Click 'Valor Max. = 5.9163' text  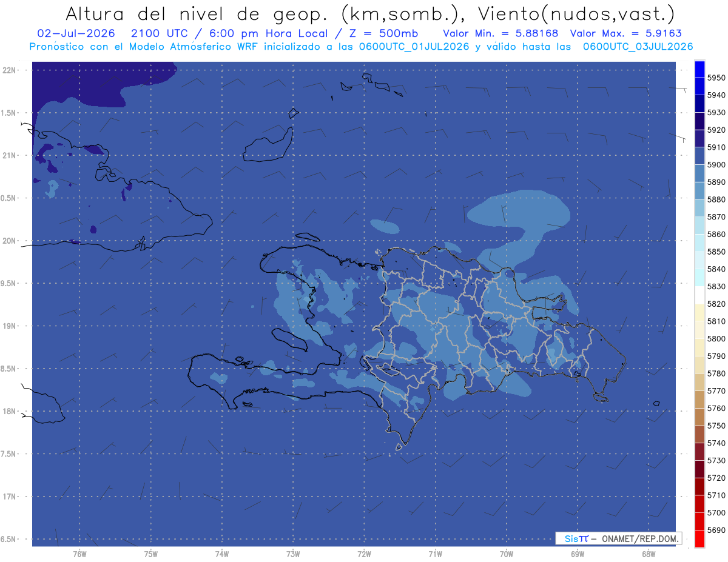point(627,33)
